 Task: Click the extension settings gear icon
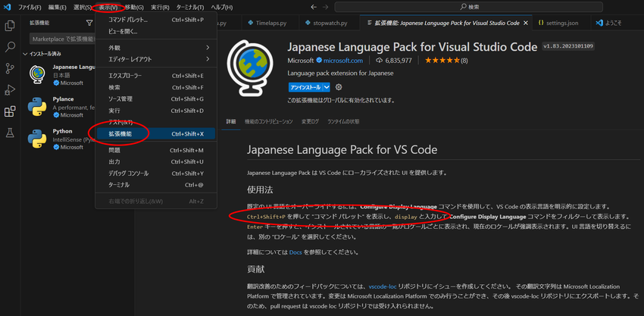click(339, 87)
